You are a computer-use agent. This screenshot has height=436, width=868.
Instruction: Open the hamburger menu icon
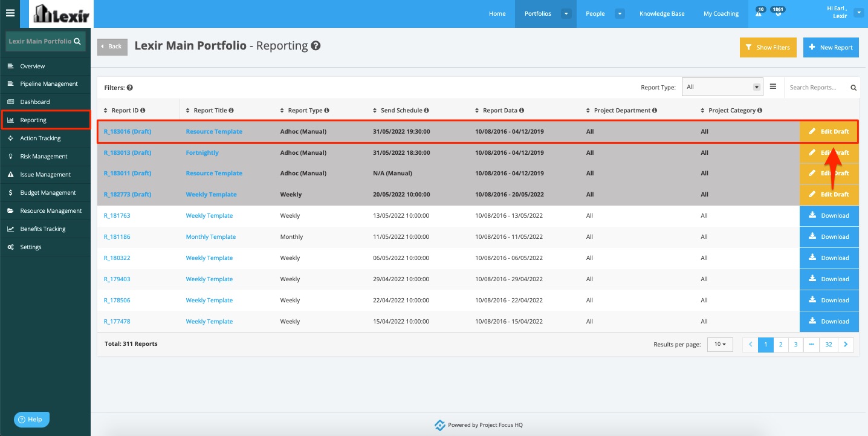tap(10, 13)
